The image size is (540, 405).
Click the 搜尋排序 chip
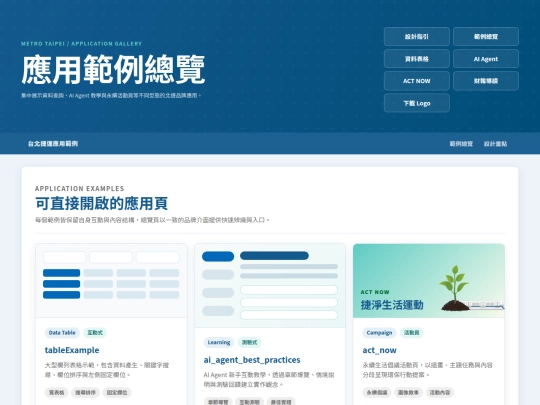pos(85,392)
